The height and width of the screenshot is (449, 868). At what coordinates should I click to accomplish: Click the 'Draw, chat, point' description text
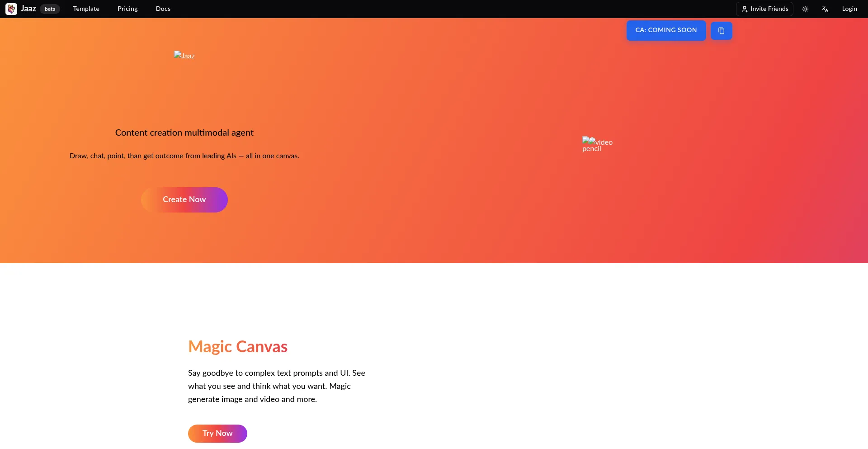click(184, 156)
